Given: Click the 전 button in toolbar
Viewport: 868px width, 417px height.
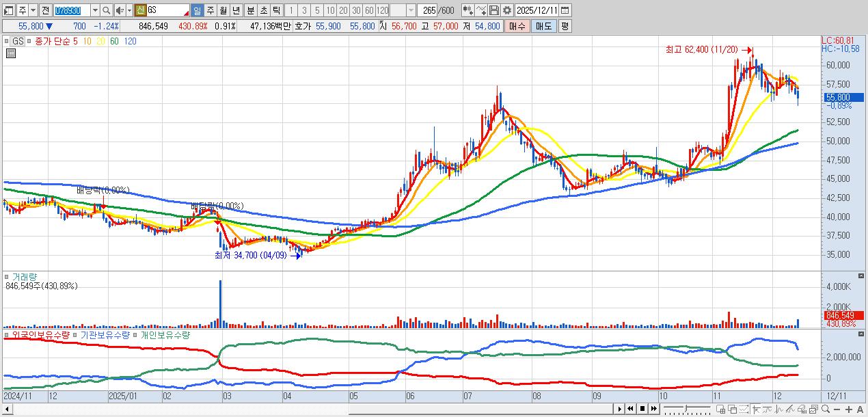Looking at the screenshot, I should pyautogui.click(x=45, y=10).
